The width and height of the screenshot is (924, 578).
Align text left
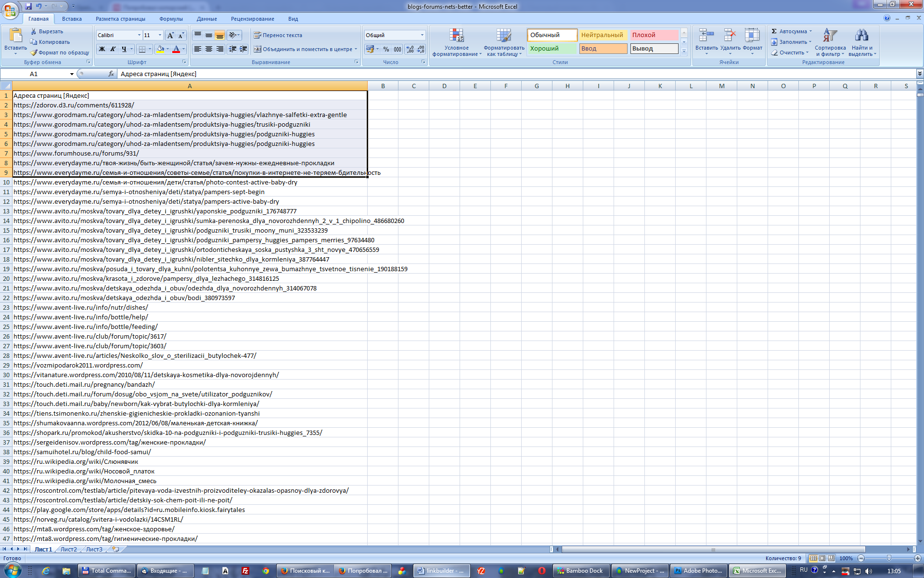tap(197, 49)
